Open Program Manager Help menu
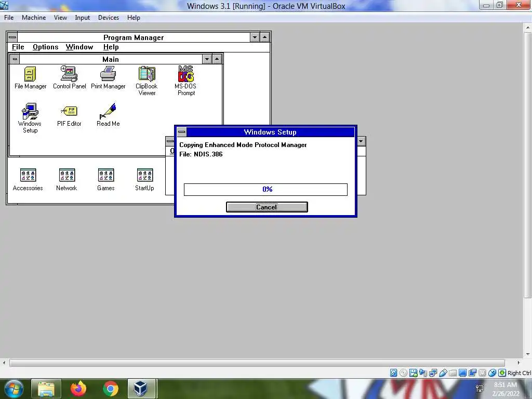532x399 pixels. 111,47
